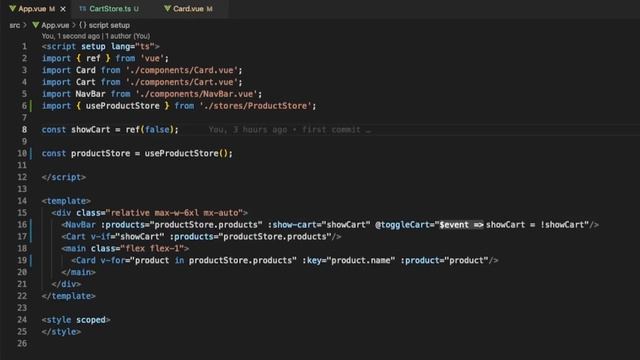Place cursor on highlighted '$event =>' text

click(461, 224)
